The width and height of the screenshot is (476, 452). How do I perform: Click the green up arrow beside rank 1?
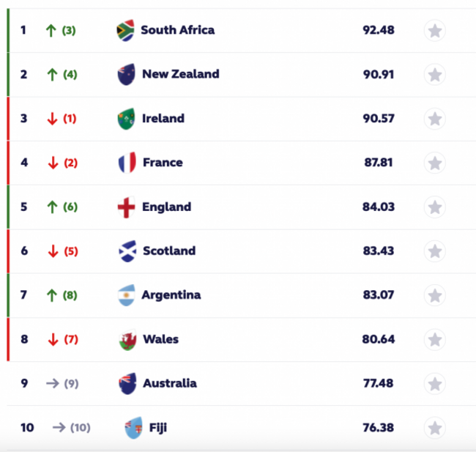pos(51,30)
